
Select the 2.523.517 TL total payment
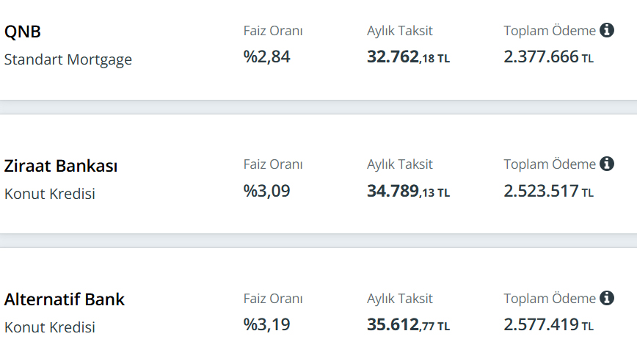(548, 192)
